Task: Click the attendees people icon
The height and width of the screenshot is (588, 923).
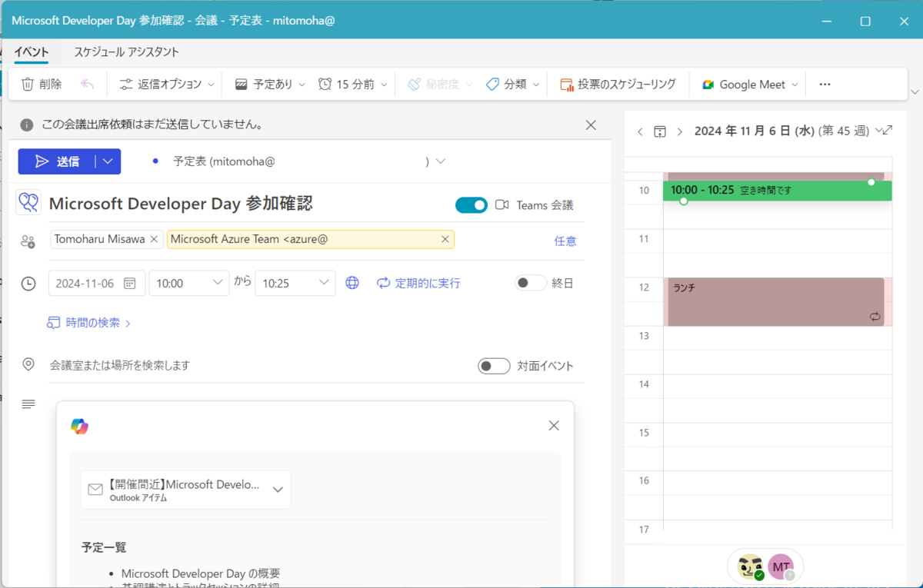Action: (28, 241)
